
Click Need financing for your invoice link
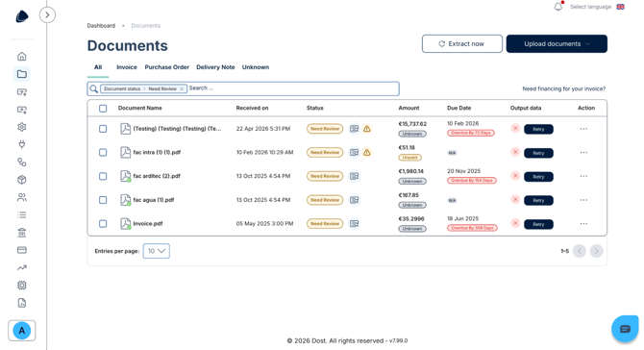pyautogui.click(x=563, y=88)
